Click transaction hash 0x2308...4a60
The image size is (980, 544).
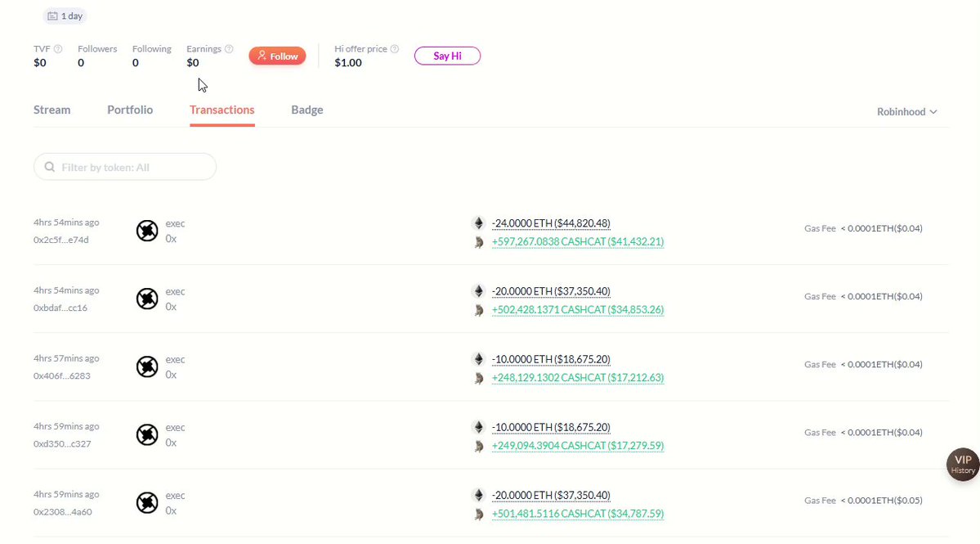62,512
